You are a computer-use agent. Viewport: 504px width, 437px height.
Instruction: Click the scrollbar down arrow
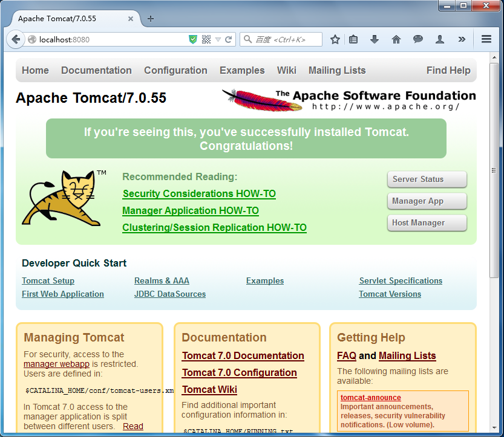click(x=494, y=428)
